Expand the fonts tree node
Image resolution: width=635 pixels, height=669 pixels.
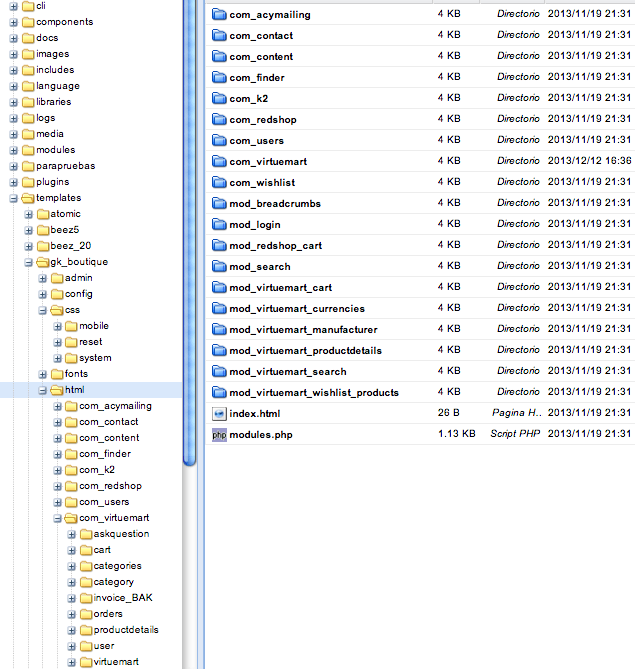(43, 374)
